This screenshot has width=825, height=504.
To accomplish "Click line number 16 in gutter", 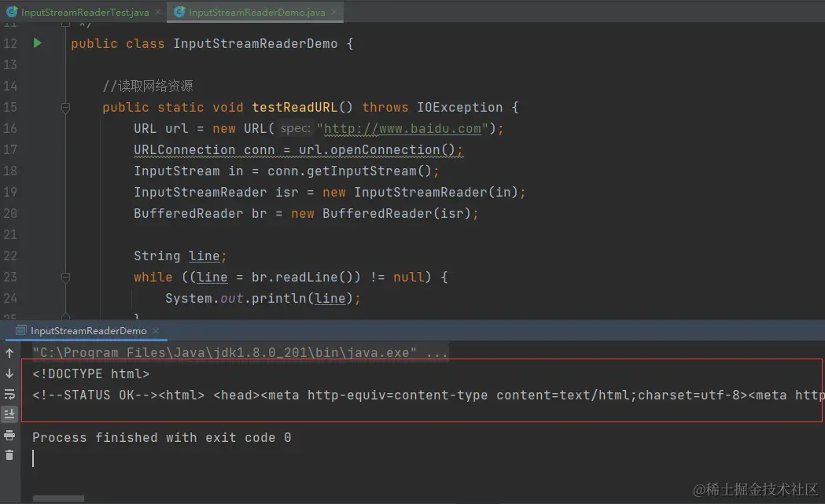I will click(x=10, y=128).
